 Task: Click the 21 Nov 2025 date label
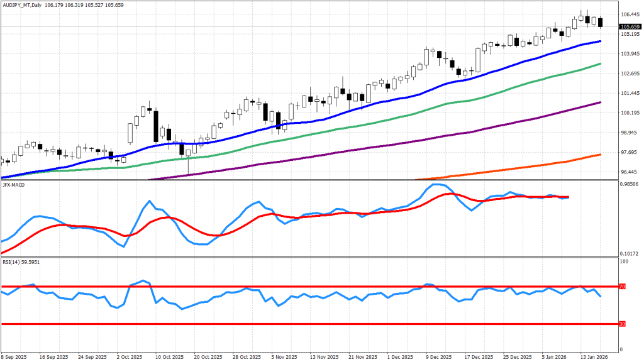pyautogui.click(x=349, y=356)
